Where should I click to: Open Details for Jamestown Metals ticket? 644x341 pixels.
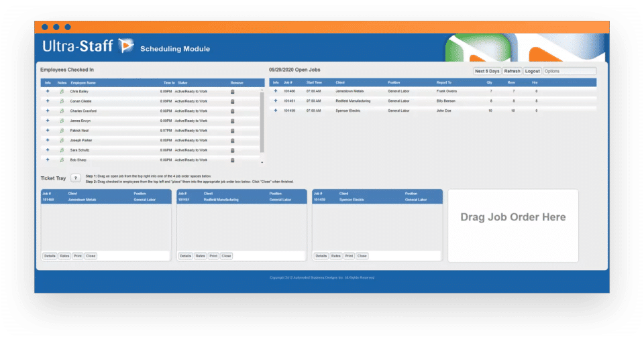click(x=50, y=256)
